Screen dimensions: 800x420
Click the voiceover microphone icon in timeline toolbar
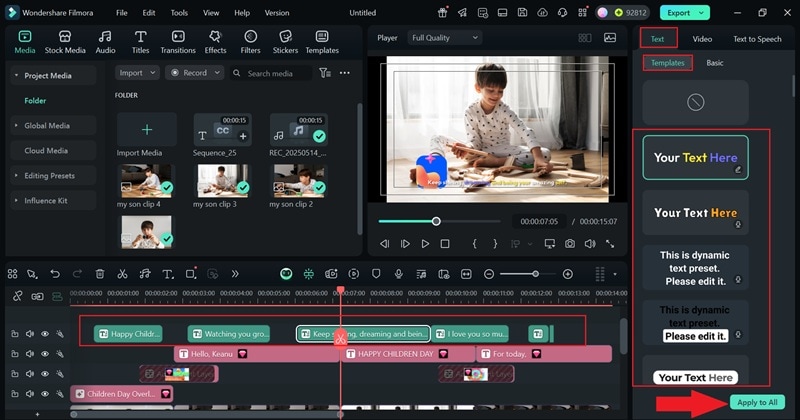(x=398, y=274)
